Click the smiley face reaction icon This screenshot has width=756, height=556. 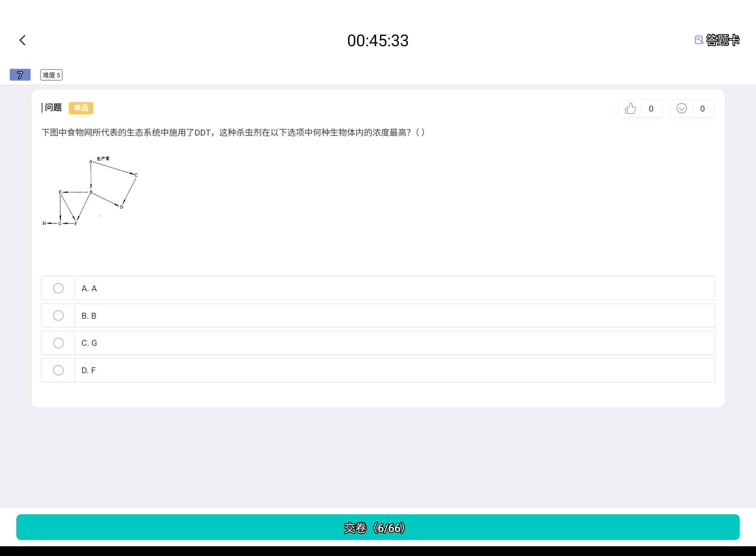[x=682, y=108]
